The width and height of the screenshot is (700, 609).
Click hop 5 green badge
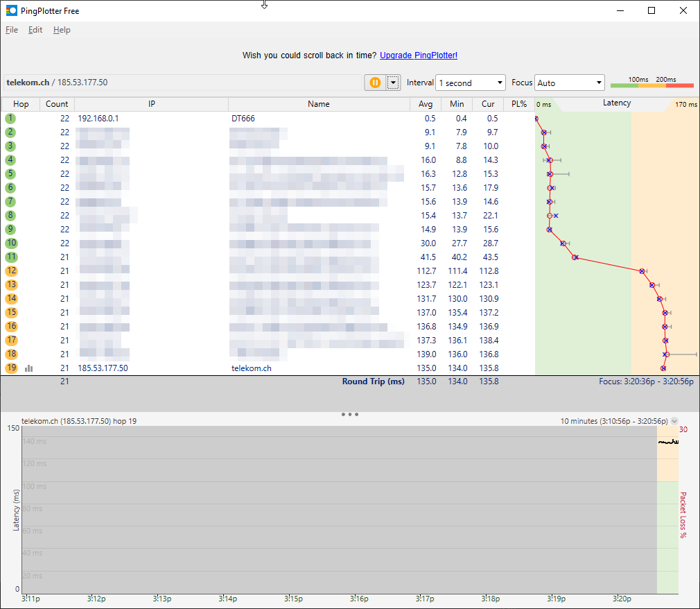coord(10,174)
